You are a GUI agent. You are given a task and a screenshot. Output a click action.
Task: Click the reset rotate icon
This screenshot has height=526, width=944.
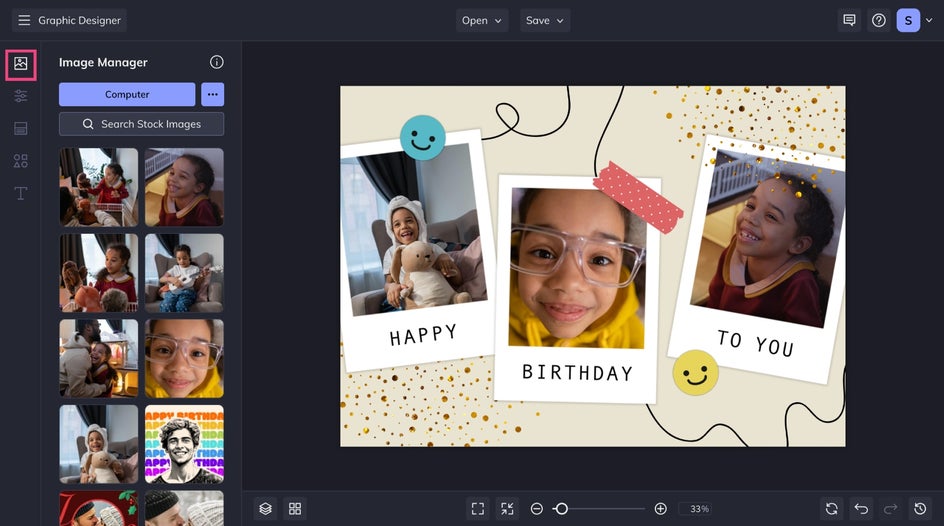point(832,509)
